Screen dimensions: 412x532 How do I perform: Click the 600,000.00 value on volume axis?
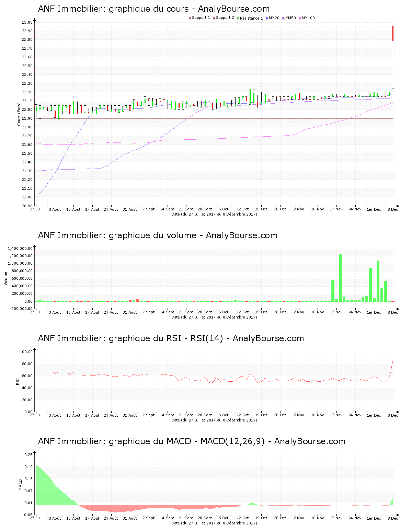[22, 279]
